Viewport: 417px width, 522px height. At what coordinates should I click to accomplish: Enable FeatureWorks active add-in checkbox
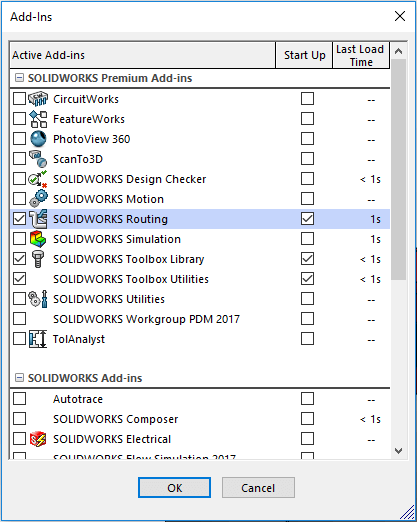tap(19, 119)
